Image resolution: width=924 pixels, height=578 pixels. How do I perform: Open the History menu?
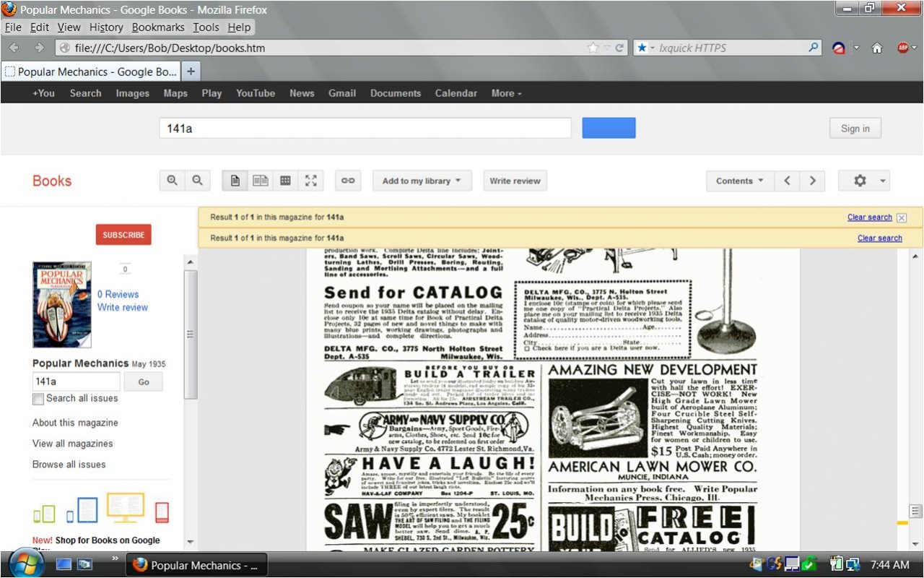pos(107,27)
